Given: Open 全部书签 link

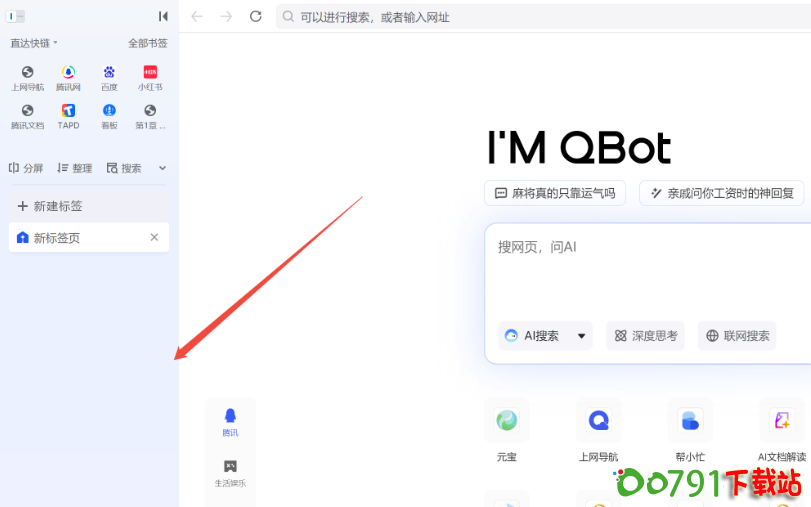Looking at the screenshot, I should coord(147,43).
